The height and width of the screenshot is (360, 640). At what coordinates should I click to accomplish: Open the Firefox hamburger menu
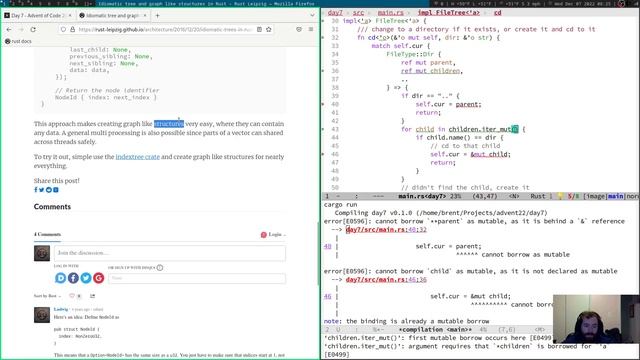point(311,29)
